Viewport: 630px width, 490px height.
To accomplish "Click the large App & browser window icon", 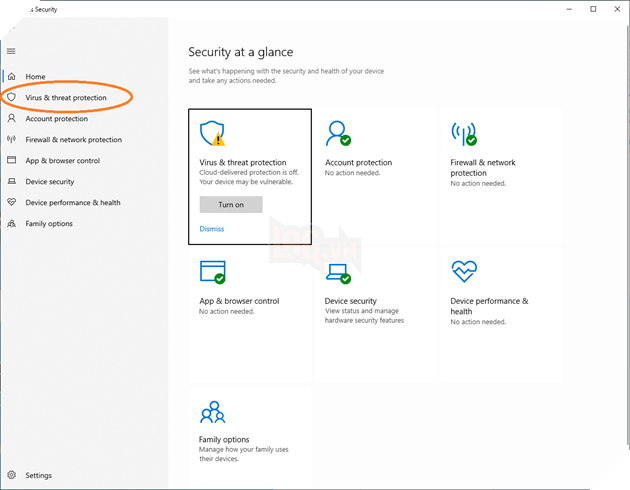I will tap(213, 272).
